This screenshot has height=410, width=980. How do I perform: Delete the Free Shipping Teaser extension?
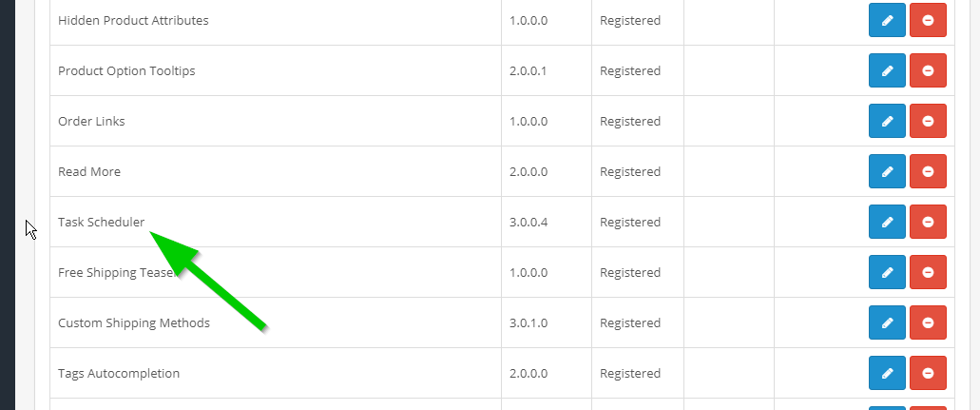(928, 272)
